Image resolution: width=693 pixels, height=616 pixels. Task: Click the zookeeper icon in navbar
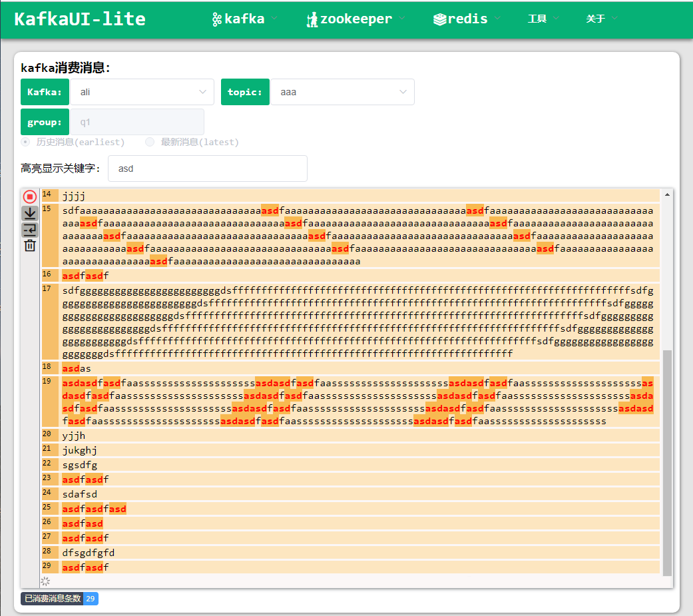tap(312, 19)
